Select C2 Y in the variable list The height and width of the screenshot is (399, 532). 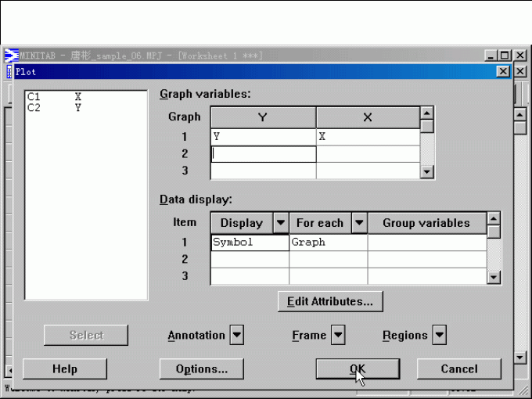click(x=53, y=108)
